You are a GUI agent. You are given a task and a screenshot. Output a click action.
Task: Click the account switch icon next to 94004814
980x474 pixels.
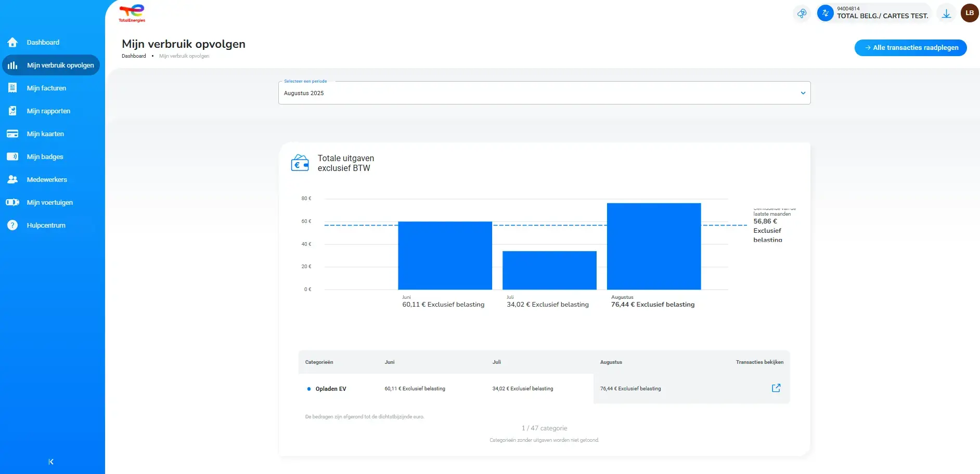point(825,13)
